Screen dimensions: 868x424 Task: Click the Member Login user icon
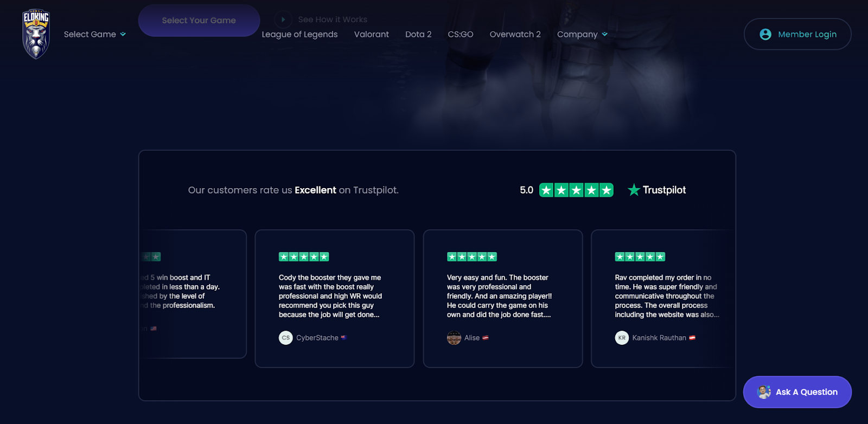point(765,34)
